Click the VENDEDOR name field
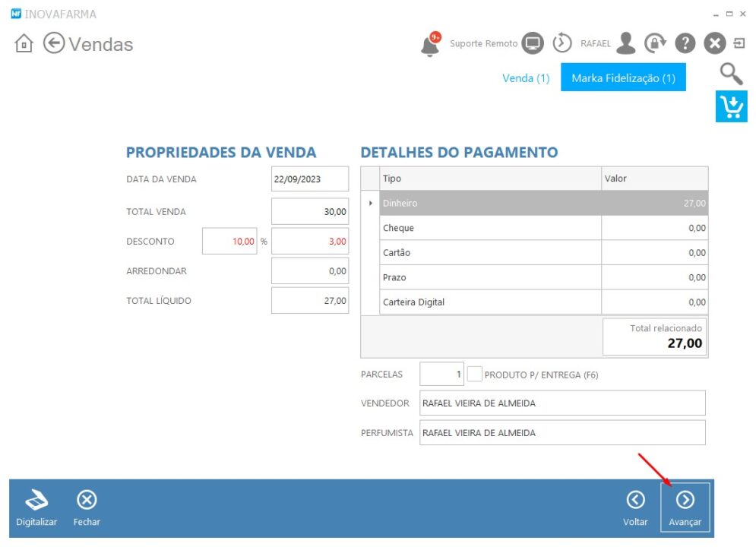The width and height of the screenshot is (756, 547). (x=562, y=403)
